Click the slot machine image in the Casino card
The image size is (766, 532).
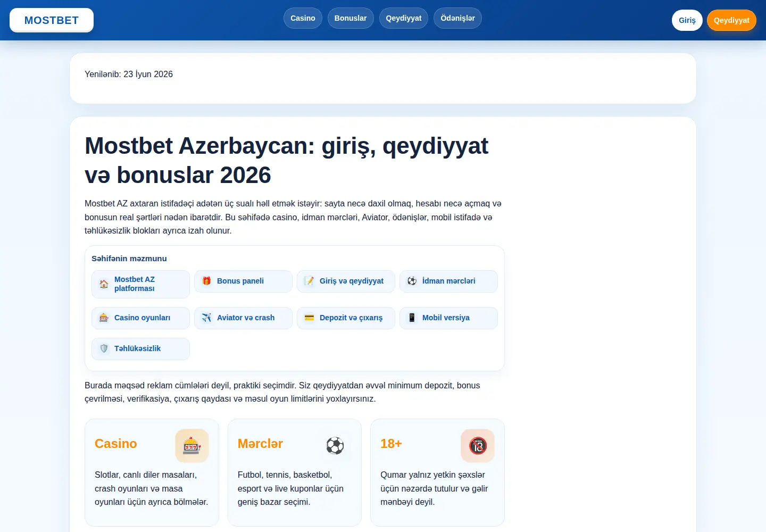coord(192,446)
